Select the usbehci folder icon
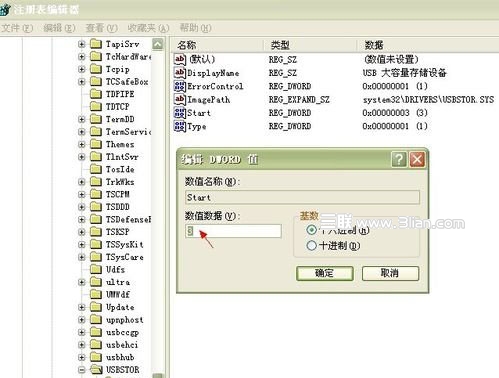 (96, 345)
